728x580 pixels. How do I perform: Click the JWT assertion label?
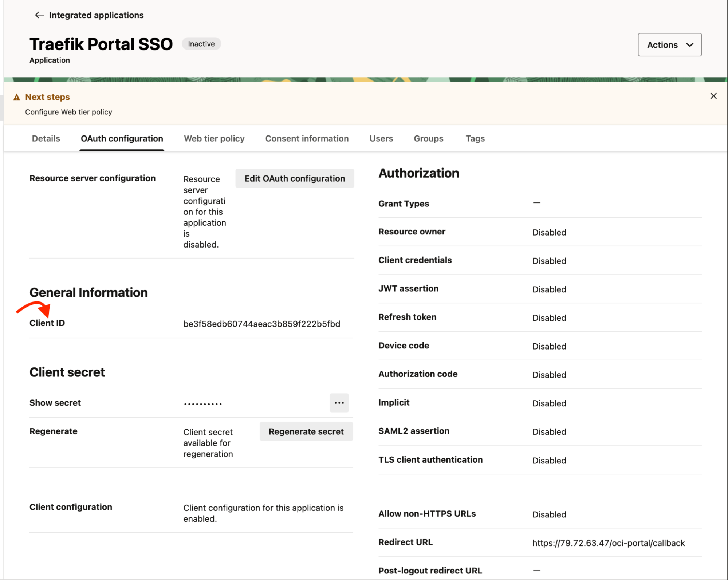click(x=408, y=288)
